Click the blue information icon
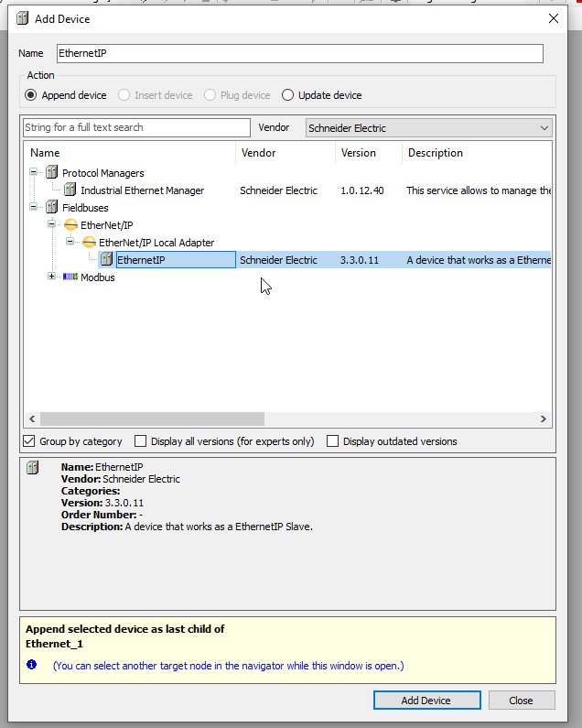 tap(31, 665)
